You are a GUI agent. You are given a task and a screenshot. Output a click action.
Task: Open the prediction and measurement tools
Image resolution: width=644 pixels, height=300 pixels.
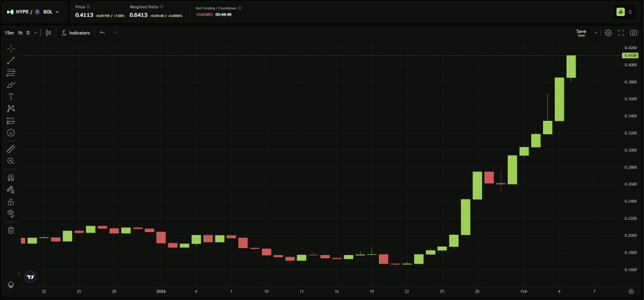[x=11, y=121]
